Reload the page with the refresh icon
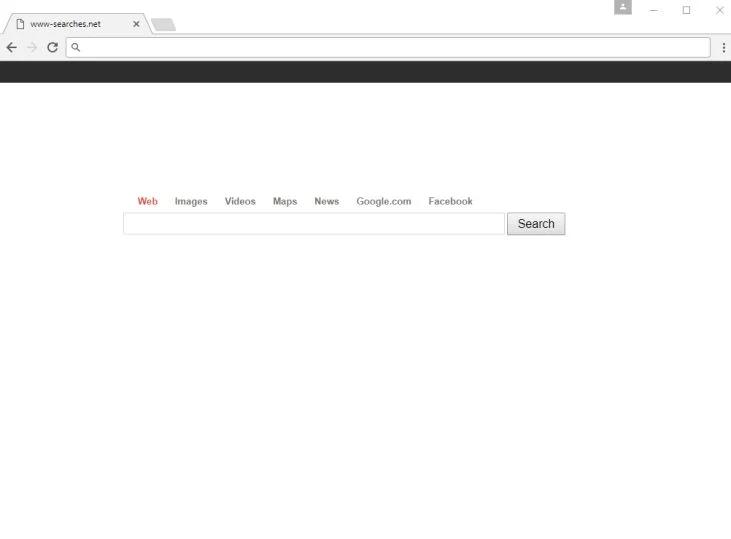Screen dimensions: 731x539 (53, 47)
